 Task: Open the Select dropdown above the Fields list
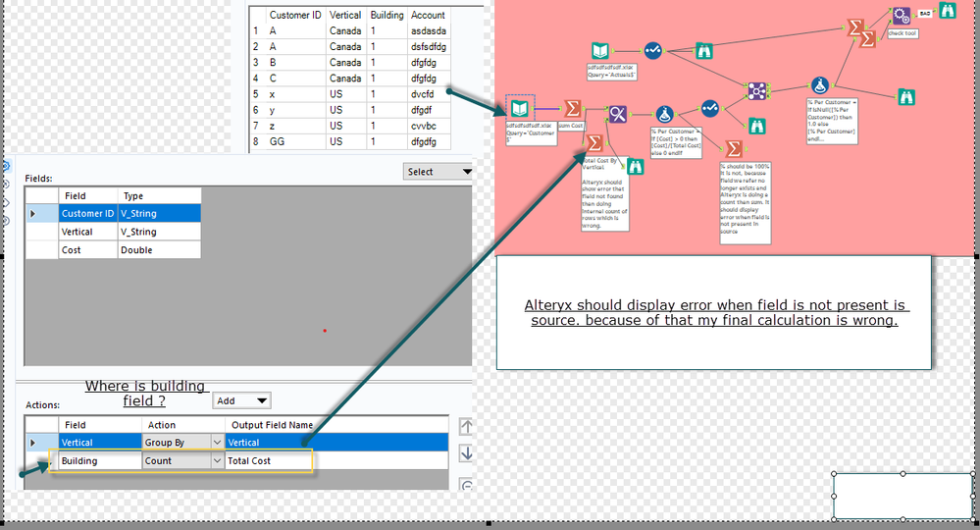pyautogui.click(x=438, y=171)
